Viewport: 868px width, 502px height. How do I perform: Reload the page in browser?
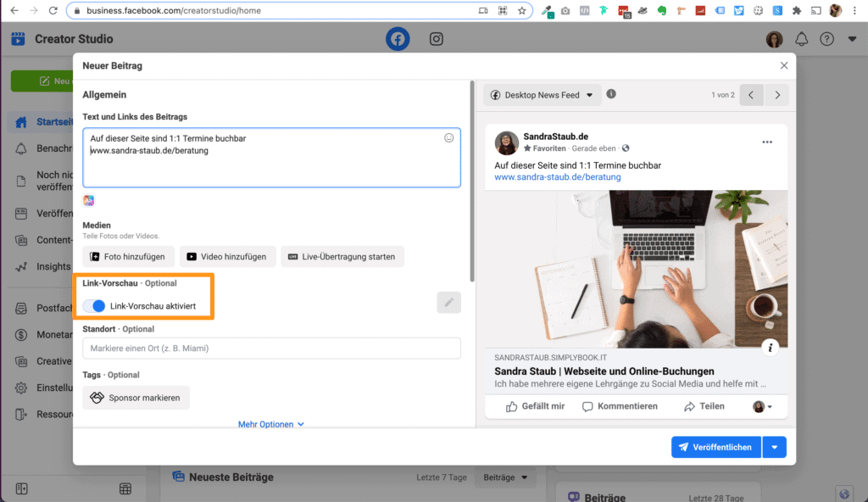(x=53, y=10)
